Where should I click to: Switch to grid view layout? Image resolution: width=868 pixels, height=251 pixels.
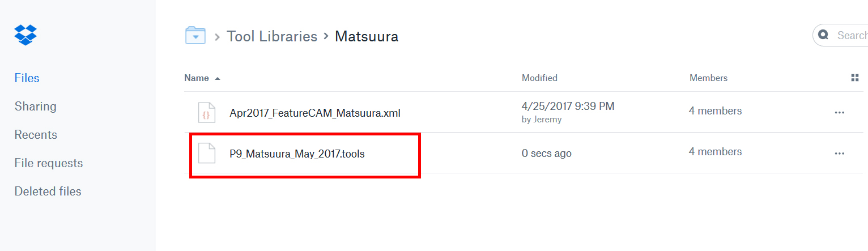pos(855,78)
